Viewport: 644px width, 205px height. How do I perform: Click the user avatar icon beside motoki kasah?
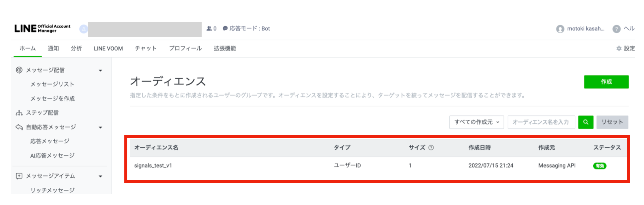click(x=560, y=29)
